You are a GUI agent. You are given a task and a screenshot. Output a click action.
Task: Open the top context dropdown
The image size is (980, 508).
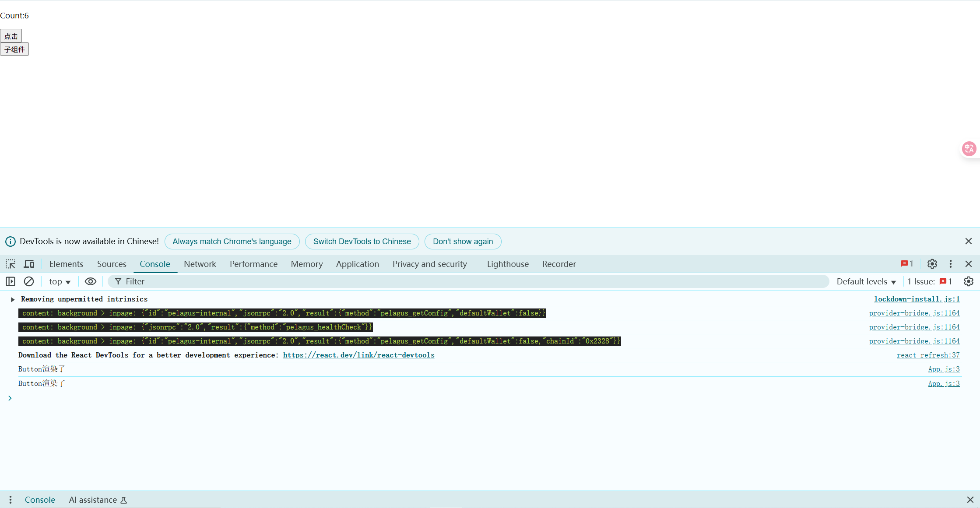click(60, 281)
